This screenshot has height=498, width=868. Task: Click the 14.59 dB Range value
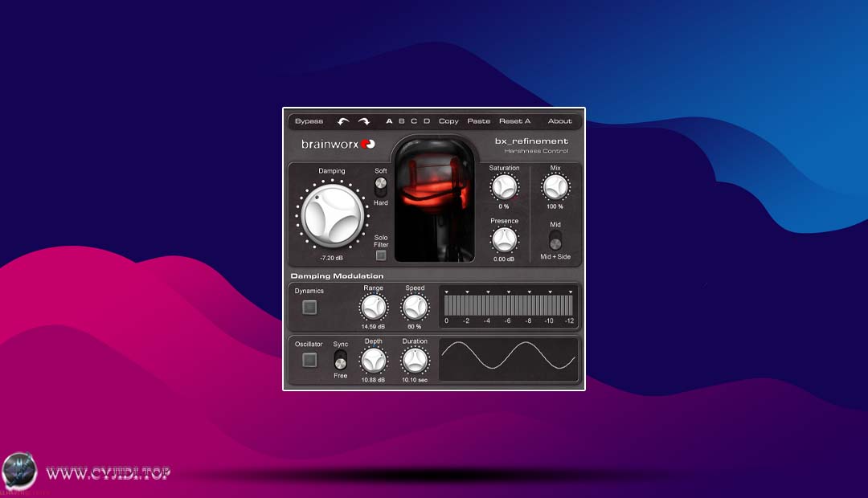click(x=373, y=326)
